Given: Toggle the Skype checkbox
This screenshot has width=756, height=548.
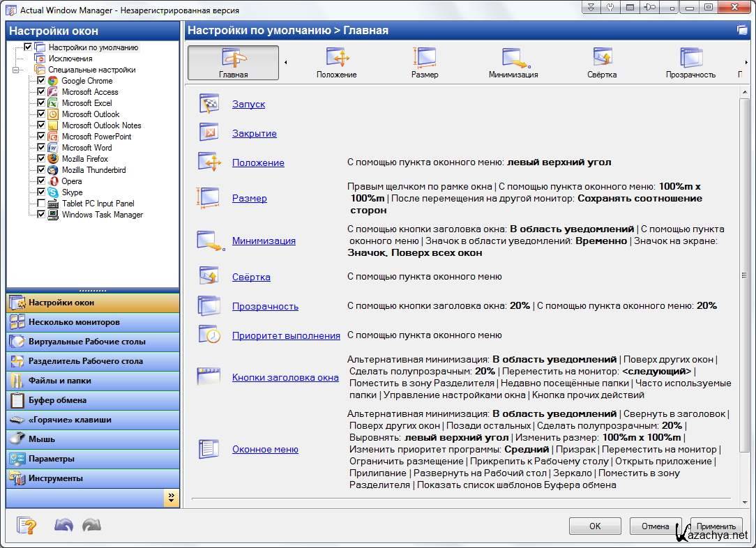Looking at the screenshot, I should [41, 192].
